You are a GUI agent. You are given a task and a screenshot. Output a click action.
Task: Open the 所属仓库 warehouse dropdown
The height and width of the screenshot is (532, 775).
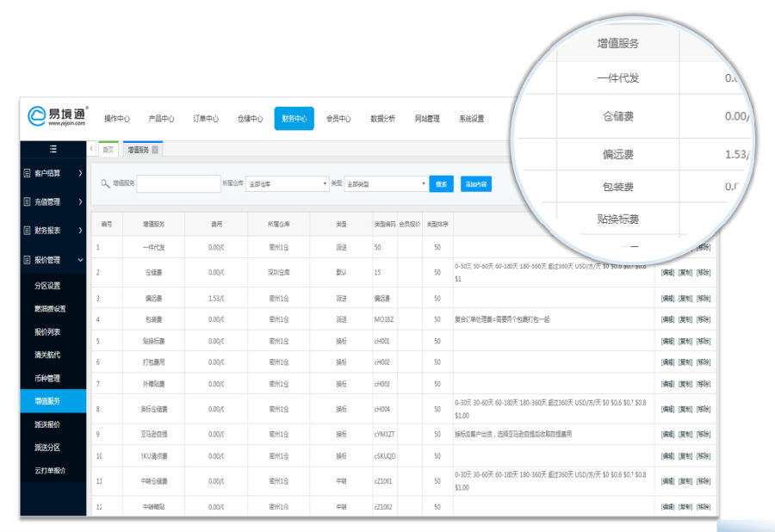point(287,183)
